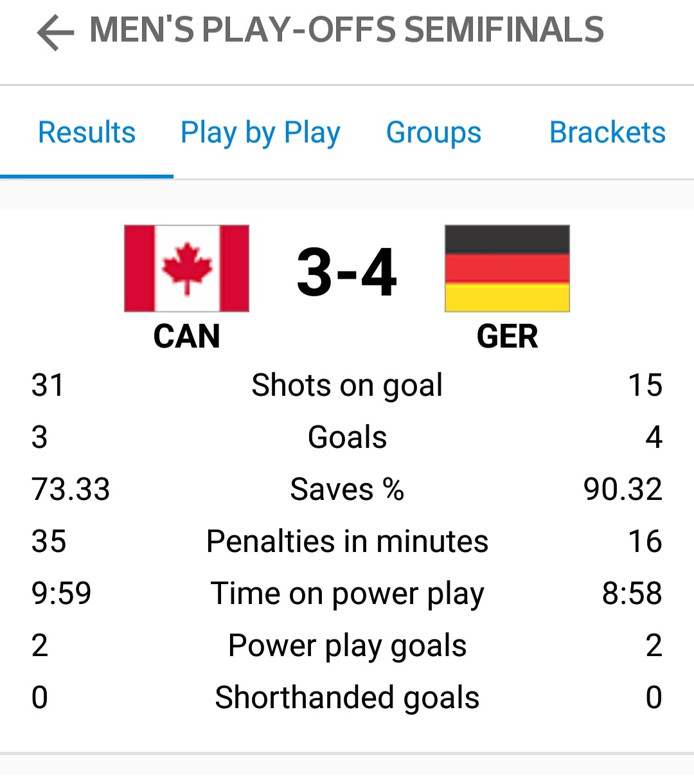Tap the Power play goals label
The image size is (694, 784).
click(x=347, y=646)
